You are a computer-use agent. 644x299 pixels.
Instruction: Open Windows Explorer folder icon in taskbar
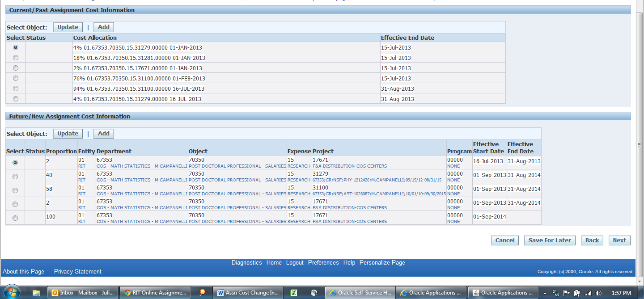tap(36, 293)
